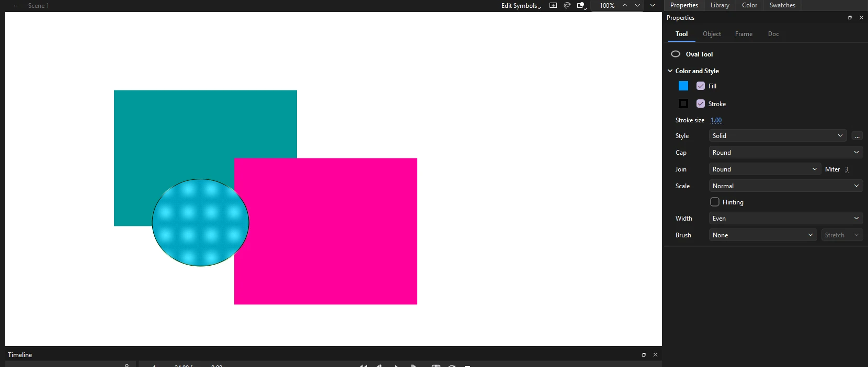Open the Stretch dropdown next to Brush
This screenshot has width=868, height=367.
pos(842,235)
